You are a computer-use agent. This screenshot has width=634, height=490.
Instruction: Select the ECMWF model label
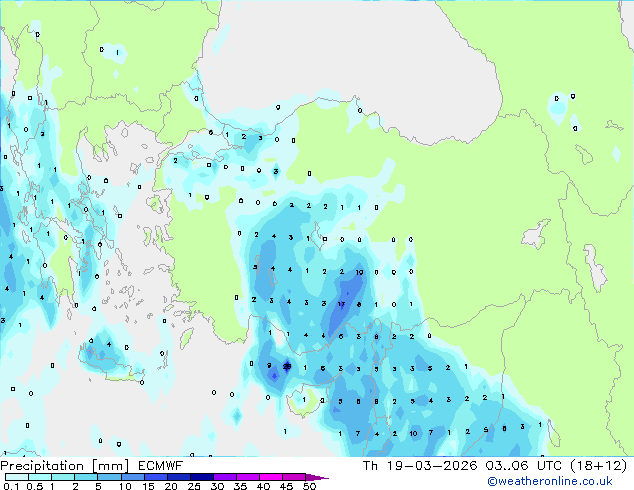[x=161, y=466]
